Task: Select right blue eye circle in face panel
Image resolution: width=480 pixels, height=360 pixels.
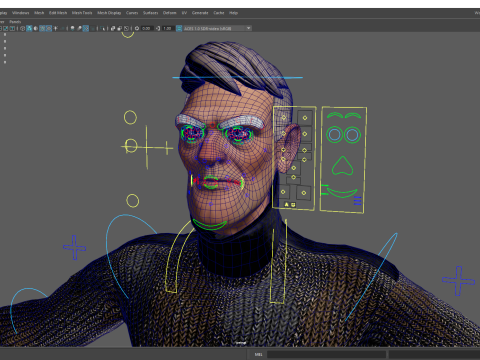Action: pos(352,135)
